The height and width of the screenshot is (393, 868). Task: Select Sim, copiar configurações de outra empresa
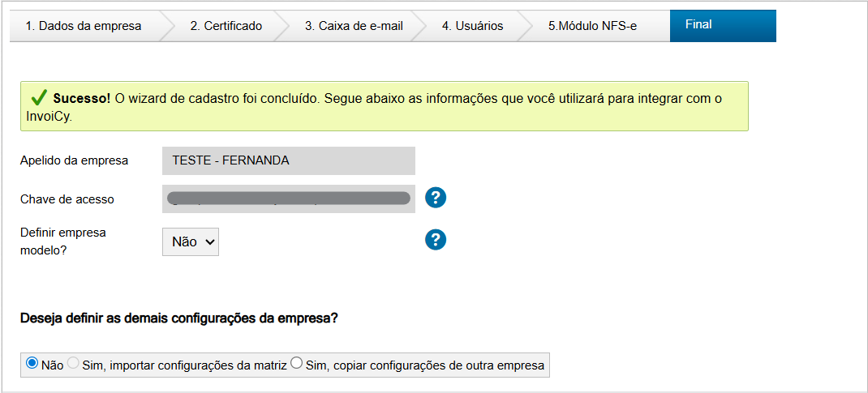(296, 364)
